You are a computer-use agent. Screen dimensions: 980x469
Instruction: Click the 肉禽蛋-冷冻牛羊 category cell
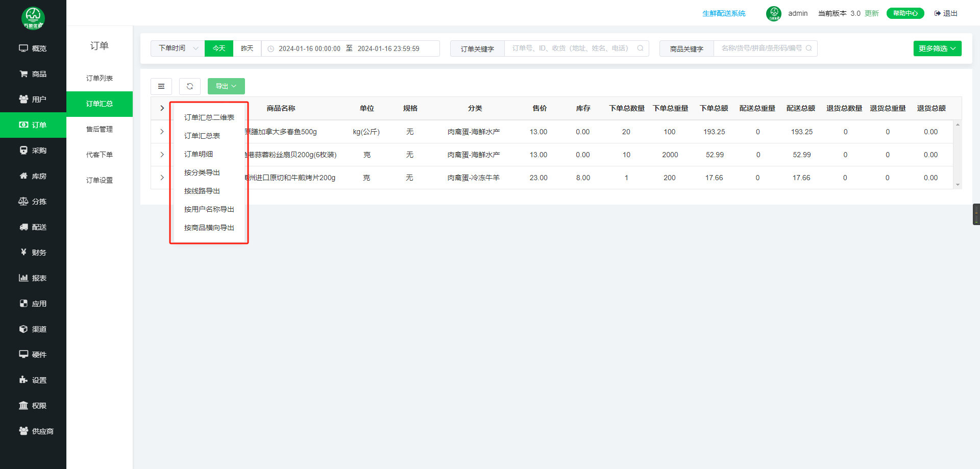(474, 178)
